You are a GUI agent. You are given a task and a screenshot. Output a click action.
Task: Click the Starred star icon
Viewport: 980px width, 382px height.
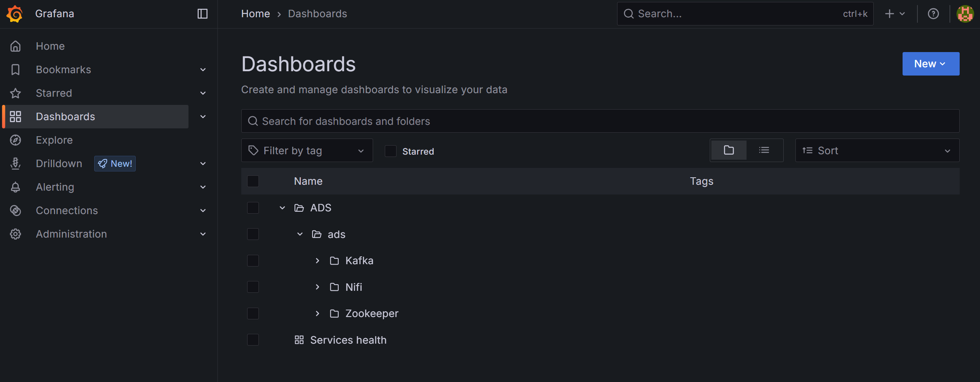tap(16, 93)
